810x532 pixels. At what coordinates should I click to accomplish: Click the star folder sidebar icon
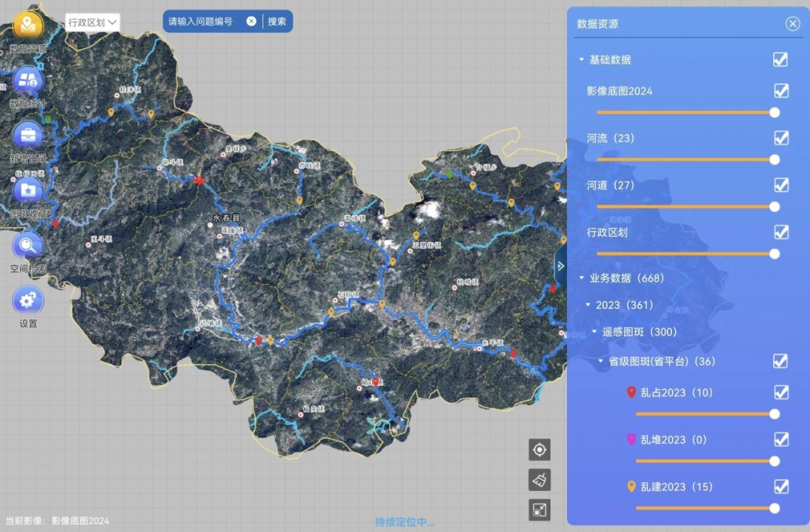pyautogui.click(x=28, y=190)
